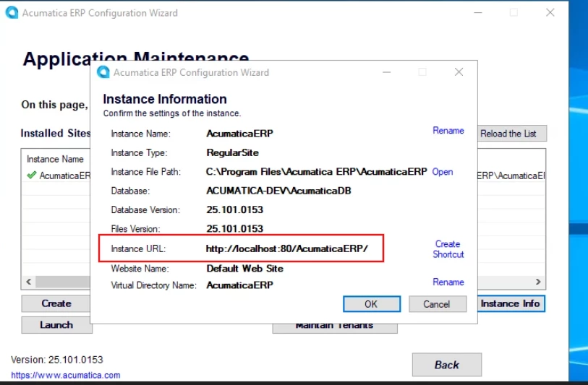
Task: Click the RegularSite instance type value
Action: (232, 153)
